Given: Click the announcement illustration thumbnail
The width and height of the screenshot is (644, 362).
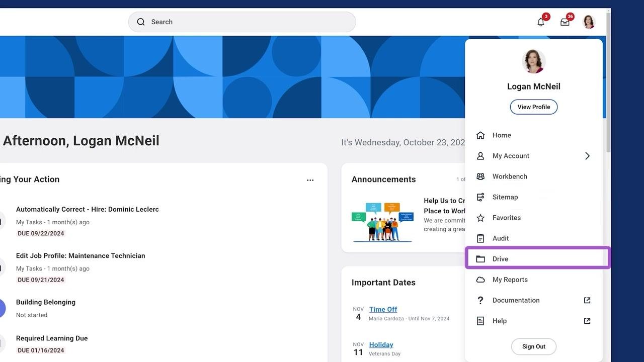Looking at the screenshot, I should [382, 222].
